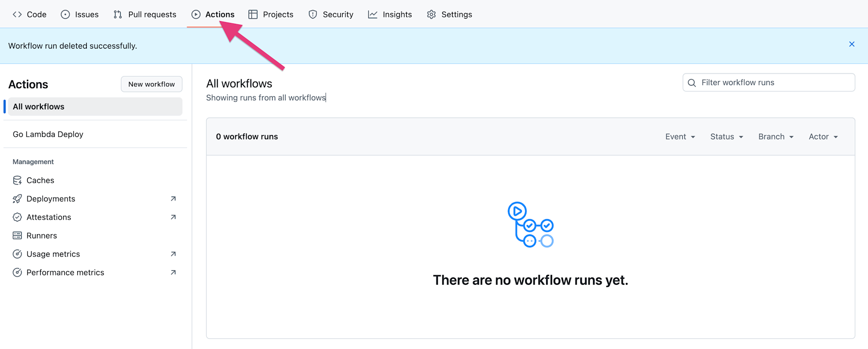Switch to Pull requests tab
The width and height of the screenshot is (868, 349).
(145, 14)
